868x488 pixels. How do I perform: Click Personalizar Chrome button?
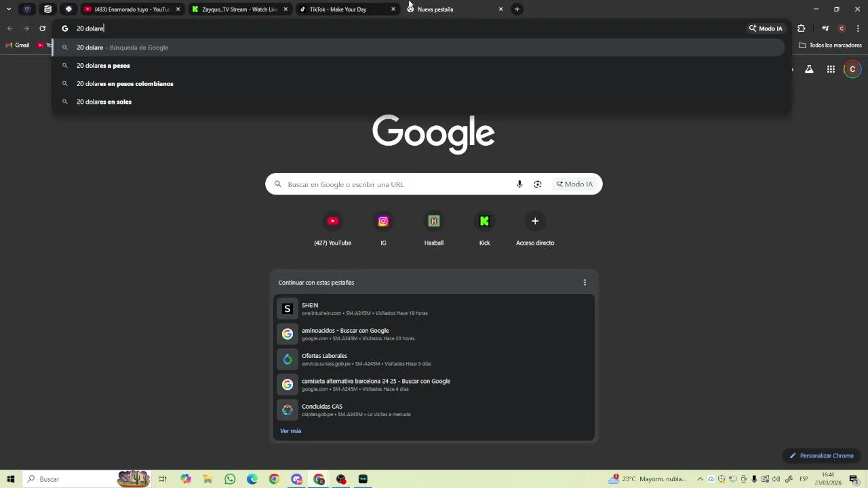[x=821, y=455]
